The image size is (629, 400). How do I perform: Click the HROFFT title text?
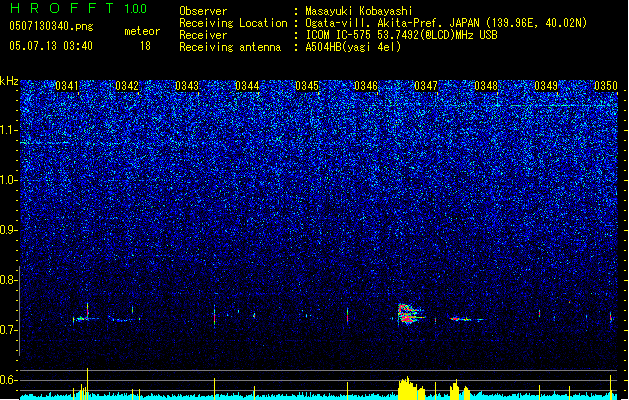pyautogui.click(x=63, y=8)
